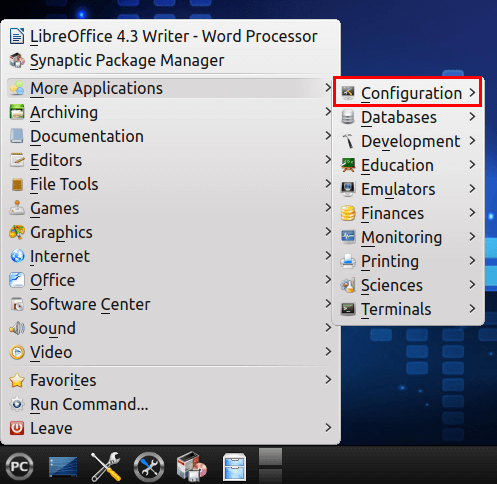The image size is (497, 484).
Task: Click the Archiving green box icon
Action: click(17, 112)
